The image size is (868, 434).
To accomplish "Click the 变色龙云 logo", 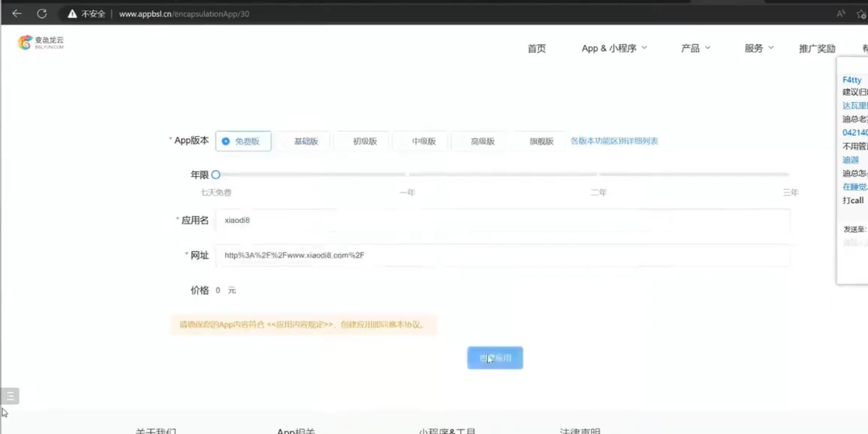I will 41,43.
